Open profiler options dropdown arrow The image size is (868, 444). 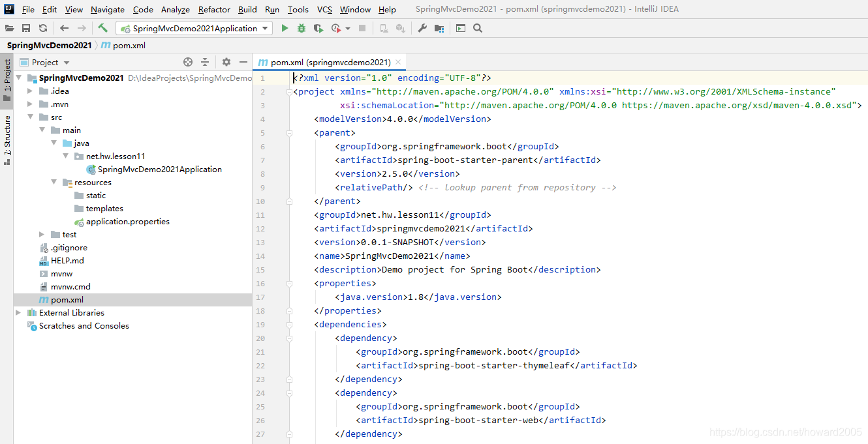(348, 29)
